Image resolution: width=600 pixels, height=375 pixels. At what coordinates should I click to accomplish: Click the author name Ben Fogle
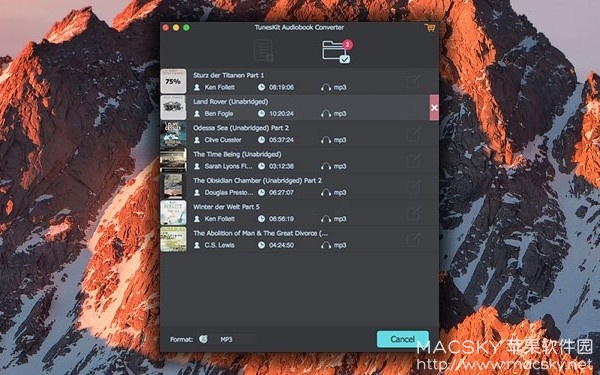218,114
